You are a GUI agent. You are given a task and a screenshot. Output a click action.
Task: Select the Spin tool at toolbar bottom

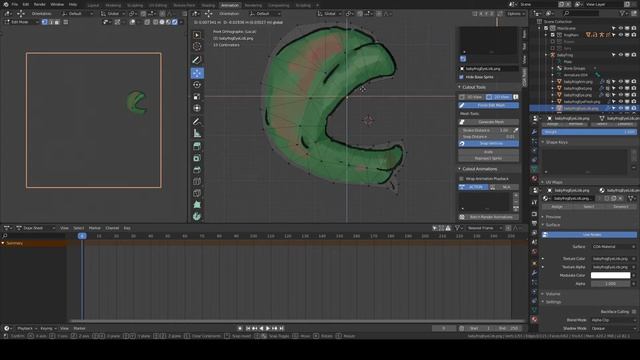point(197,216)
